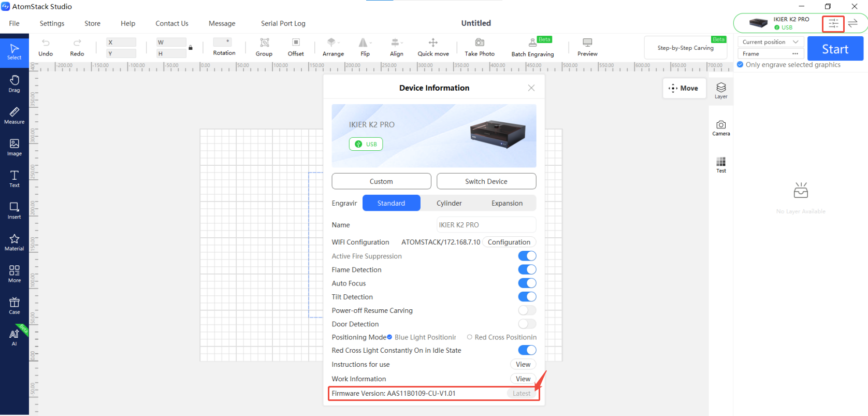Launch the AI beta tool
Viewport: 868px width, 416px height.
click(15, 337)
